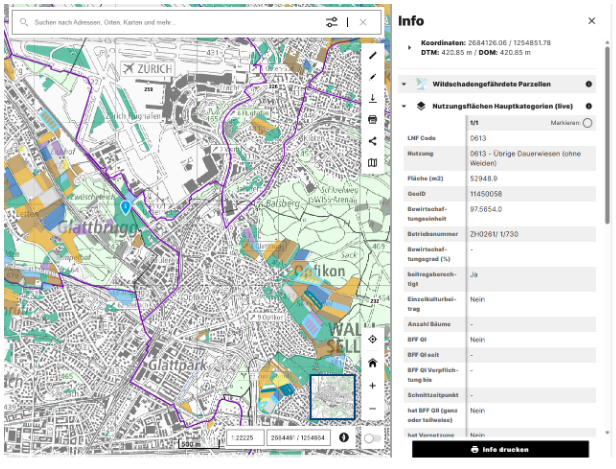Click the LNF Code value 0613

pyautogui.click(x=478, y=138)
